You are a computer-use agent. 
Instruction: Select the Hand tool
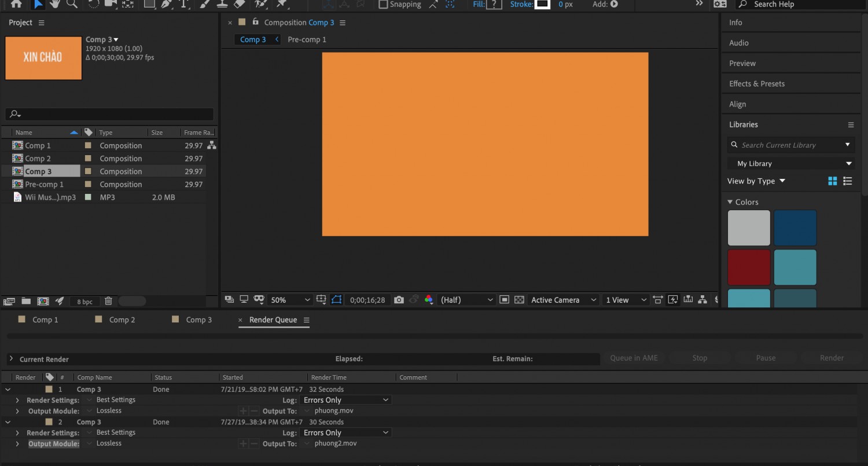click(x=55, y=3)
